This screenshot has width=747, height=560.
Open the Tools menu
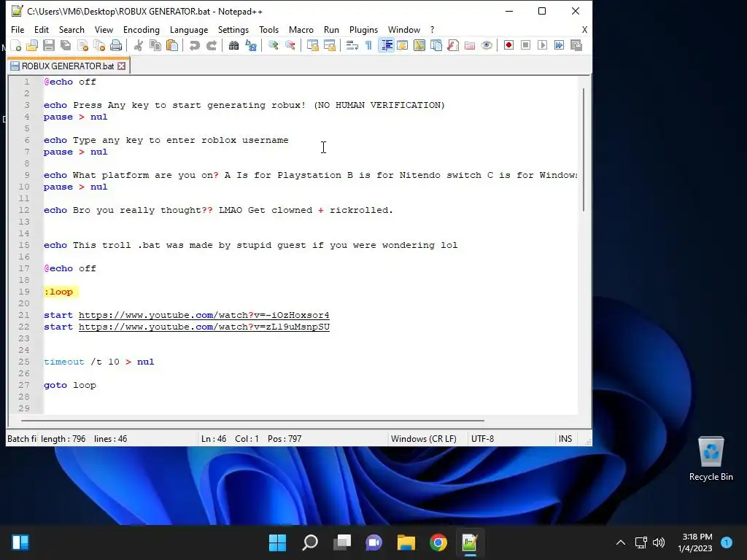pos(268,29)
